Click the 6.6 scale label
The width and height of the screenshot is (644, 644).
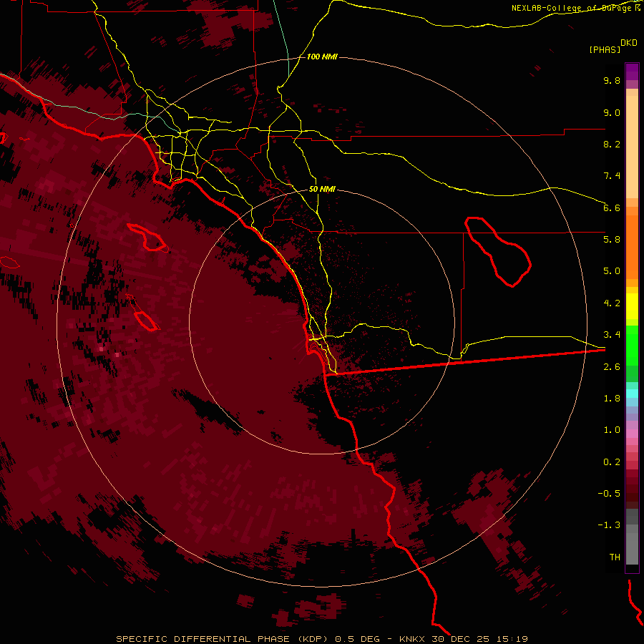coord(612,208)
